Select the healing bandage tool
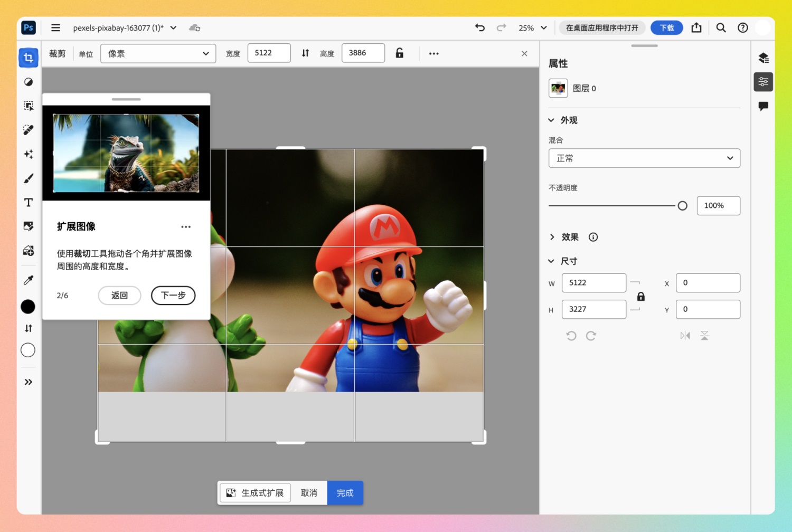792x532 pixels. coord(29,130)
